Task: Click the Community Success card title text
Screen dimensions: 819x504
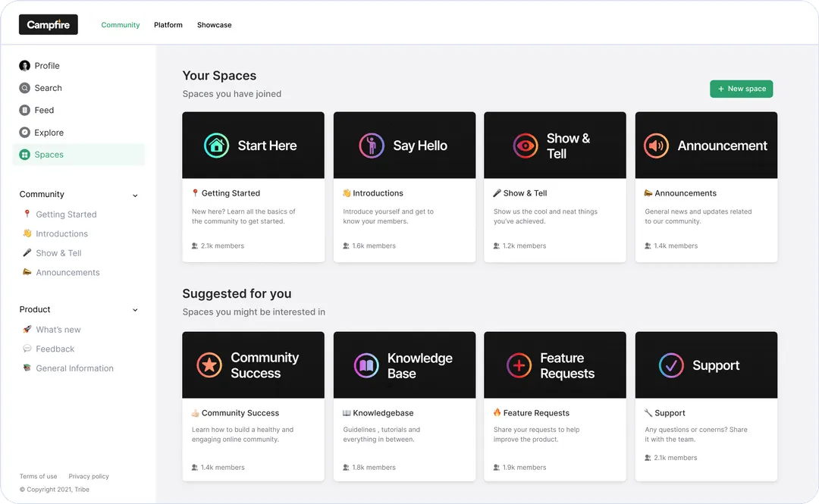Action: coord(240,413)
